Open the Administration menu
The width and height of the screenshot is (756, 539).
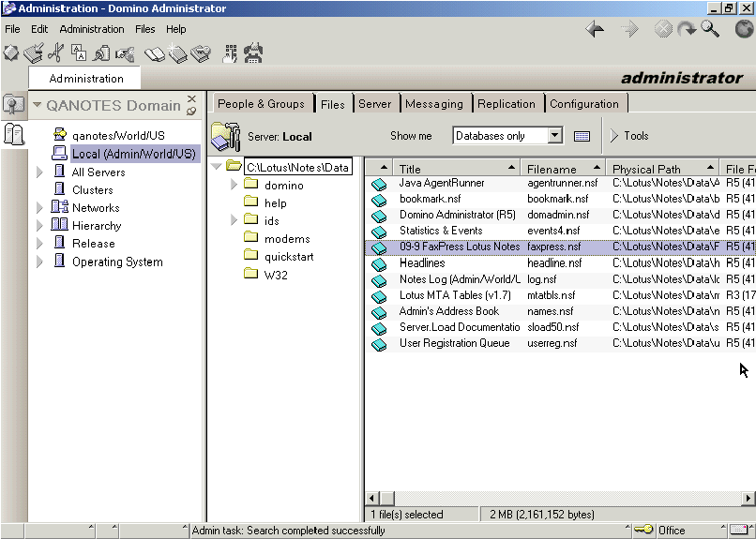point(92,29)
